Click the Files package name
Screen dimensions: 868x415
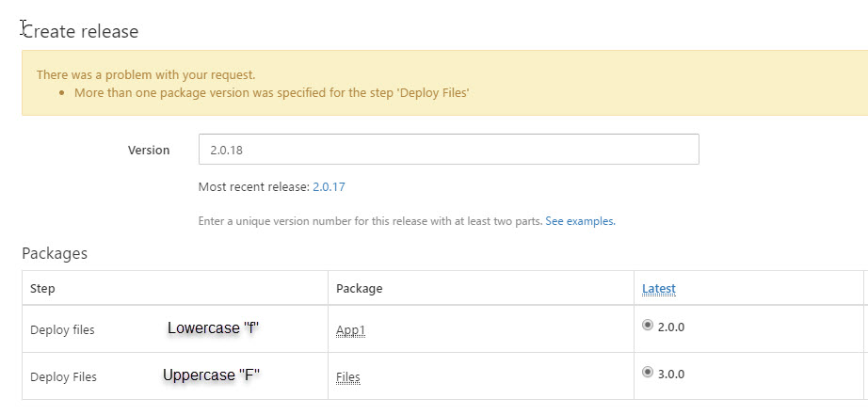tap(348, 377)
